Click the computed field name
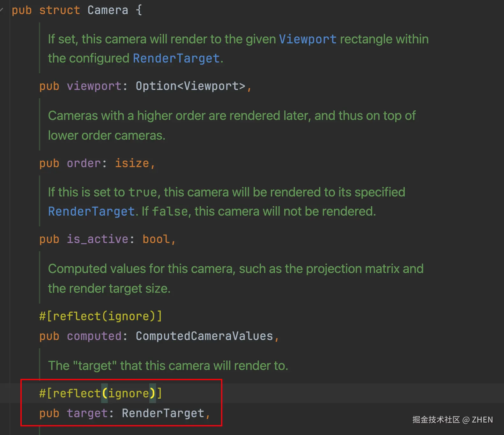Viewport: 504px width, 435px height. [94, 336]
